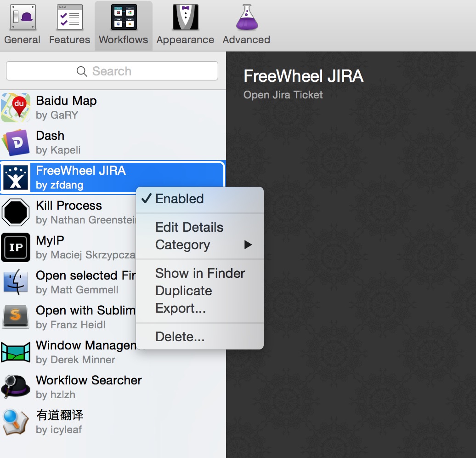Click the 'by zfdang' author text
Screen dimensions: 476x458
(x=60, y=185)
